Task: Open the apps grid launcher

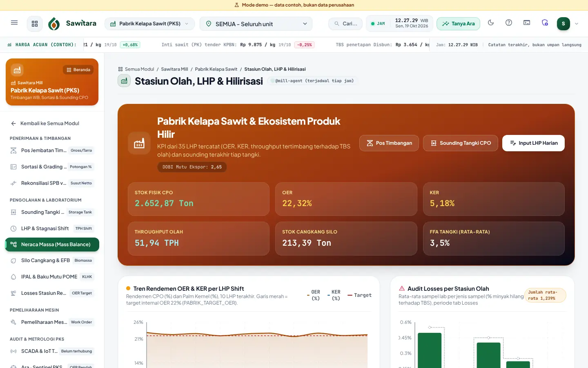Action: point(35,24)
